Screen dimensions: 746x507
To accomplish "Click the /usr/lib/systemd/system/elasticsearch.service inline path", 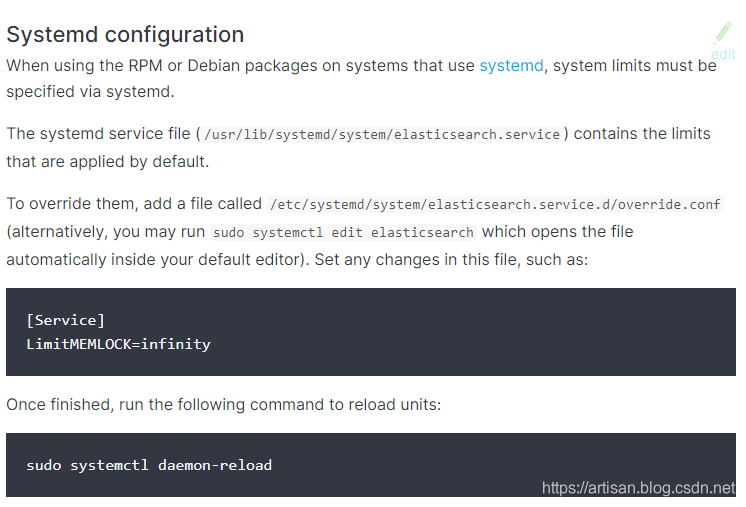I will [x=382, y=134].
